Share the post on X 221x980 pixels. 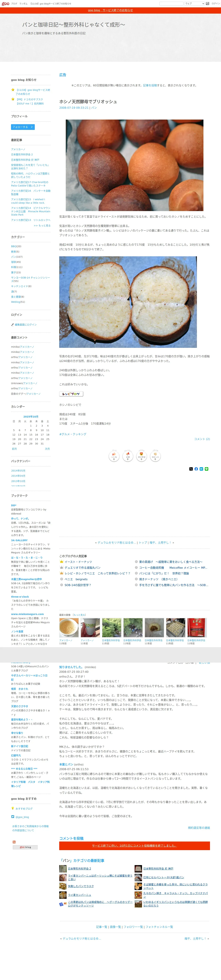[191, 469]
